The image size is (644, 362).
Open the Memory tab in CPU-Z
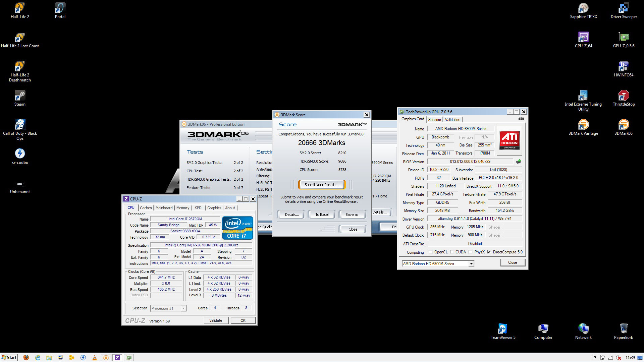point(183,208)
